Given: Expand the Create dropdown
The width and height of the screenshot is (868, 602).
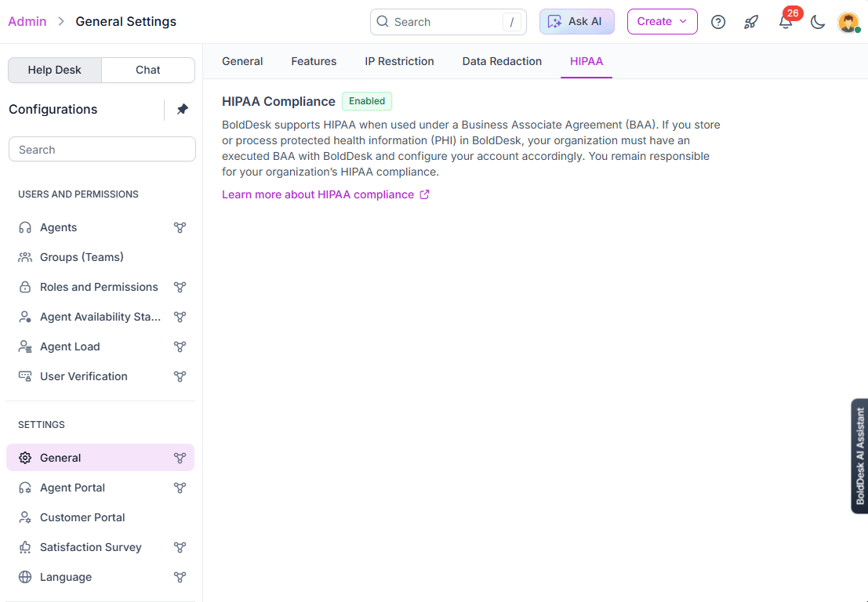Looking at the screenshot, I should 662,21.
